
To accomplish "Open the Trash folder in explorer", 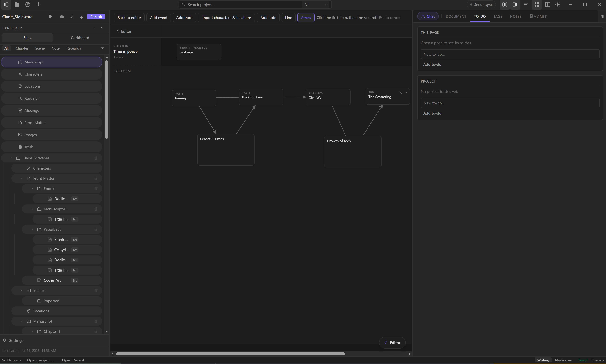I will 52,147.
